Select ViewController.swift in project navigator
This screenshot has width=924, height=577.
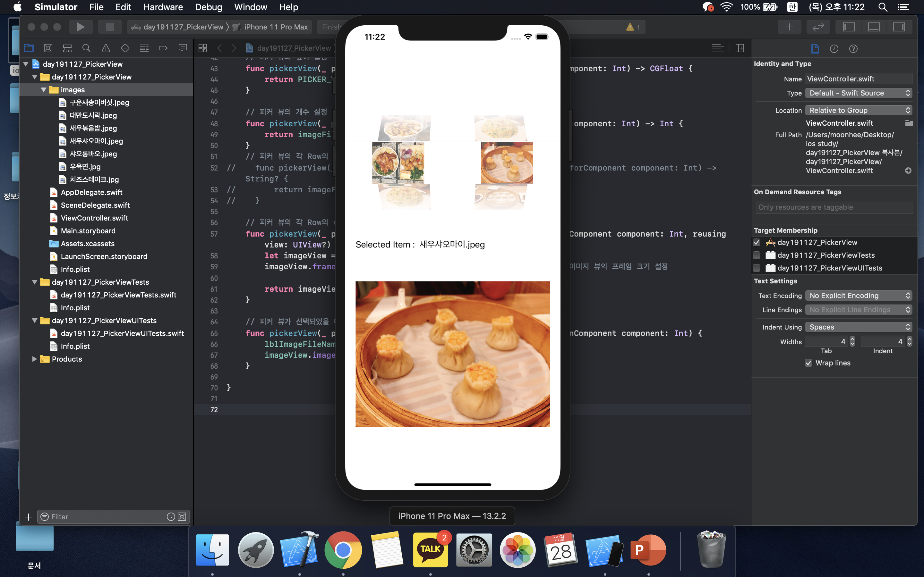94,218
